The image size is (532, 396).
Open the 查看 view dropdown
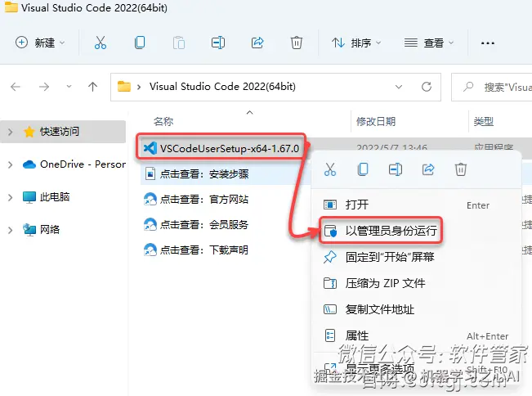[x=429, y=43]
